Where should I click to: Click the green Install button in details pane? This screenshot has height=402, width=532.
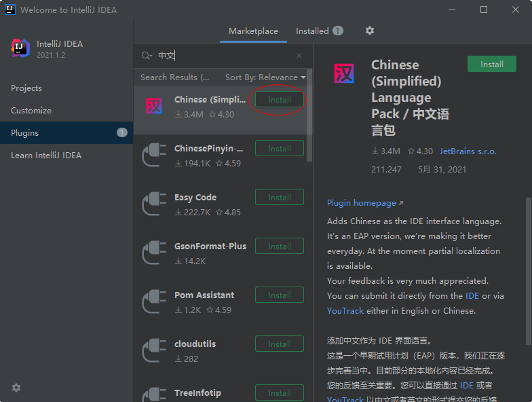point(491,64)
